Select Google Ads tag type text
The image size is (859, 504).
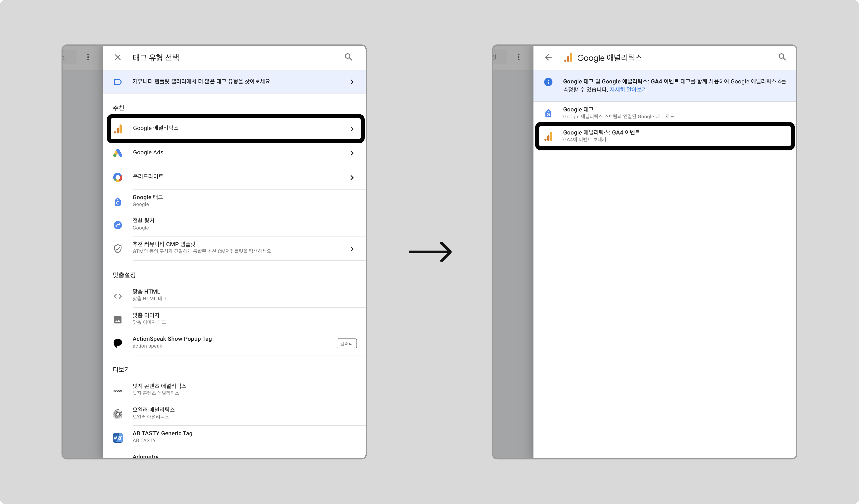(148, 152)
